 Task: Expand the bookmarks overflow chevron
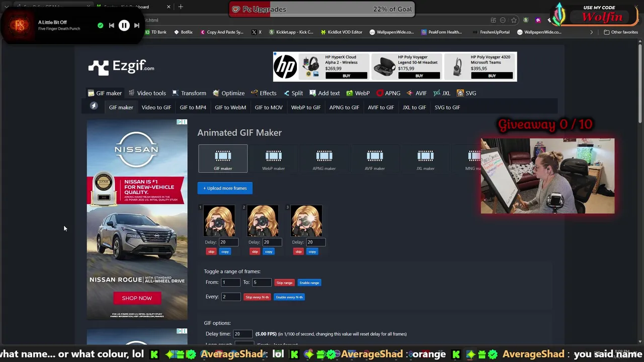tap(591, 32)
